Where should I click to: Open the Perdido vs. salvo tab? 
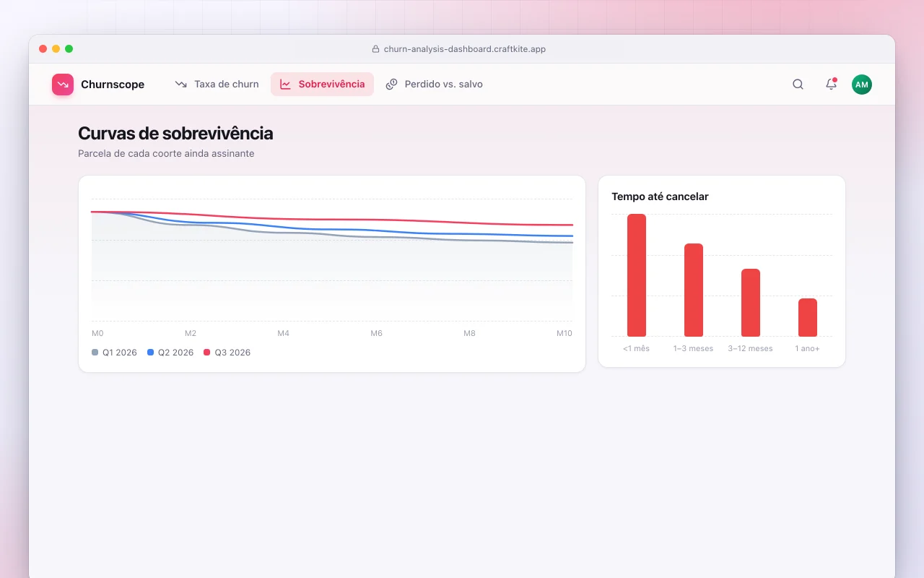click(434, 85)
